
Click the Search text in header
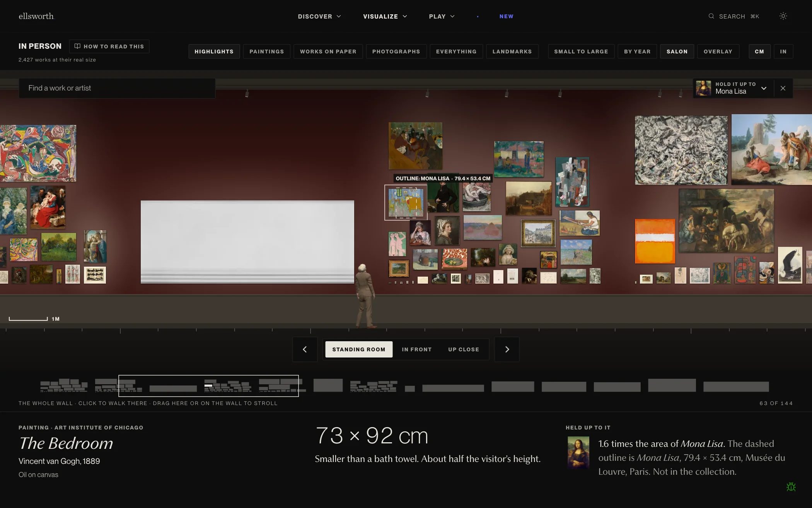coord(732,16)
